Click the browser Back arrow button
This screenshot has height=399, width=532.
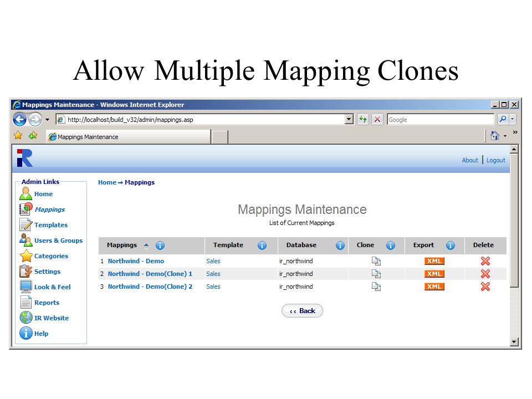tap(20, 120)
